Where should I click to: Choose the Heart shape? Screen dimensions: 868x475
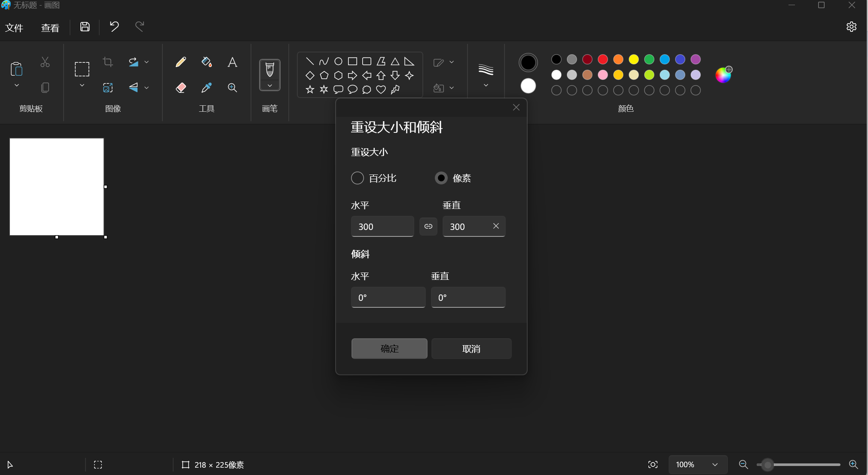(381, 89)
